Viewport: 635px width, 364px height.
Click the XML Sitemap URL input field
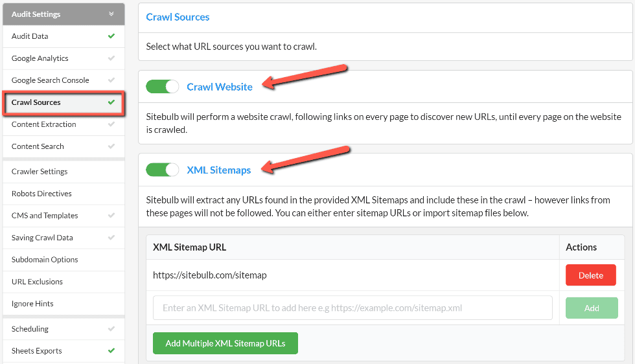(352, 308)
